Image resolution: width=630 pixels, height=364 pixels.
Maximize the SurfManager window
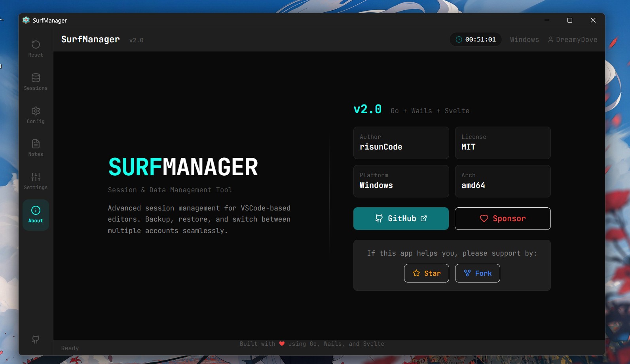pyautogui.click(x=570, y=20)
